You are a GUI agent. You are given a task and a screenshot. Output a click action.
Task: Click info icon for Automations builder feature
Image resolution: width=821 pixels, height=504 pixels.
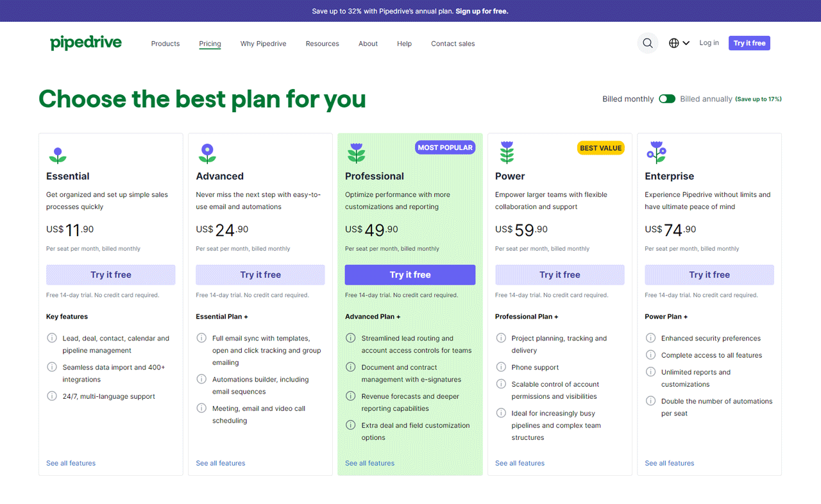pos(202,379)
